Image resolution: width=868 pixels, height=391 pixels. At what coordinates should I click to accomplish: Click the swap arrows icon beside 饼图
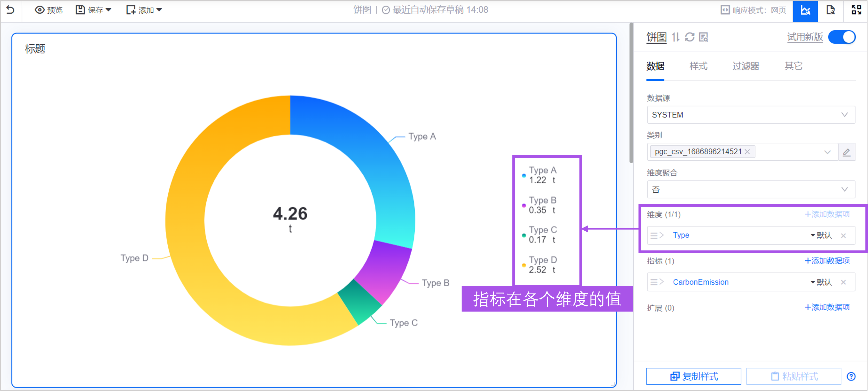675,37
